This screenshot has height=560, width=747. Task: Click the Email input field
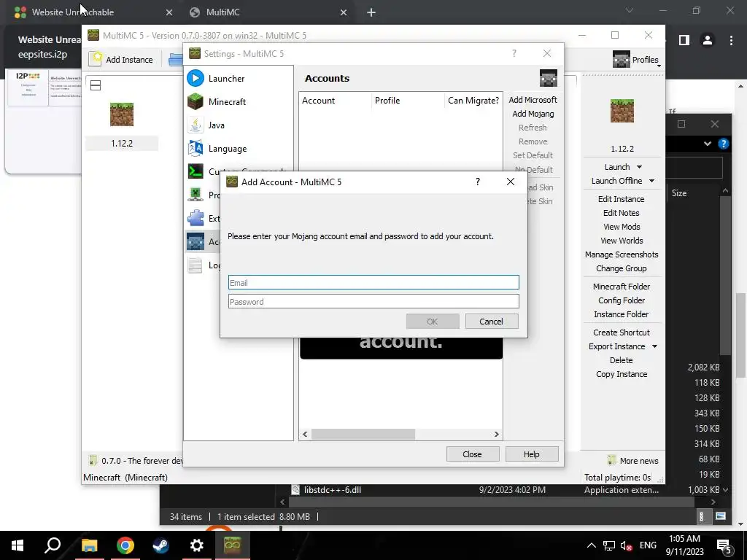coord(373,282)
